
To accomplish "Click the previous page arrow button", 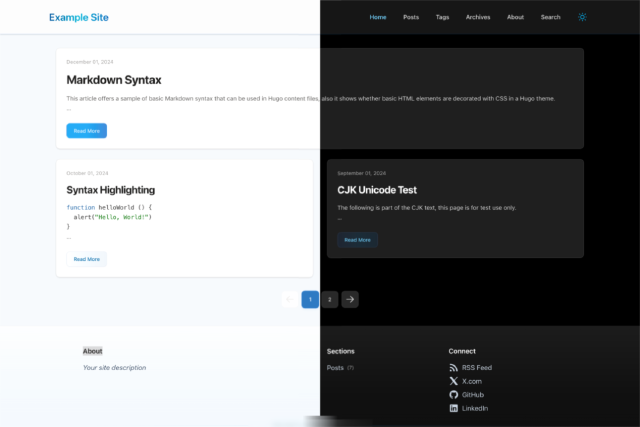I will pos(290,299).
